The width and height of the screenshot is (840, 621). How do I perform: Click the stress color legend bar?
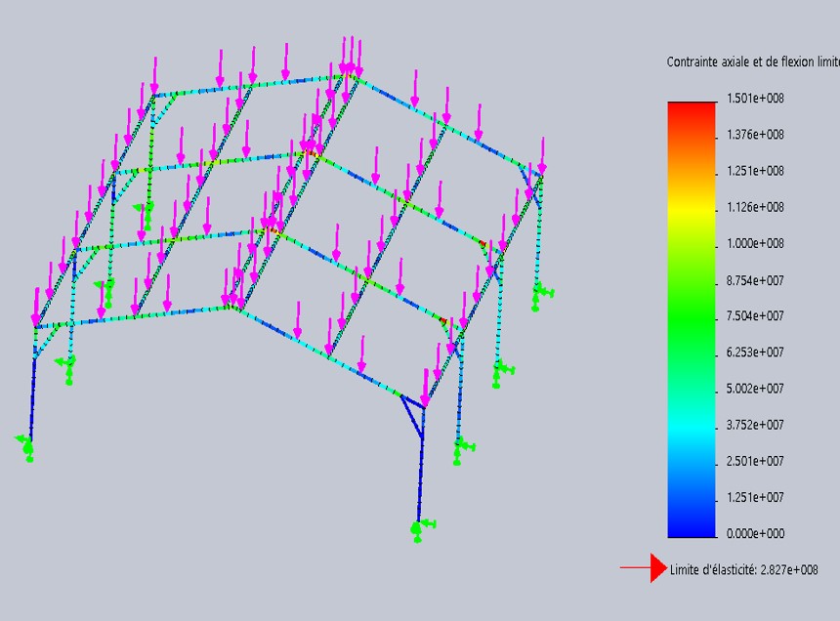(x=692, y=319)
